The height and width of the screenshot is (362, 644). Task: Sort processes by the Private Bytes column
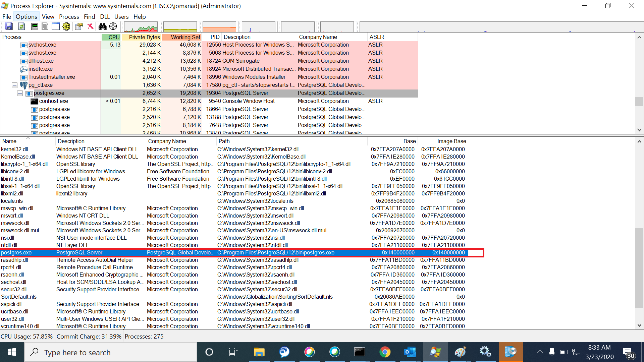(144, 37)
